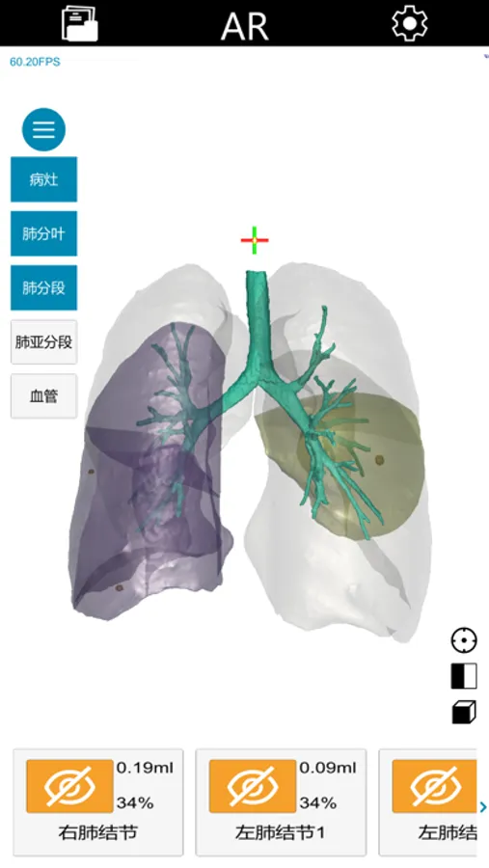The width and height of the screenshot is (489, 868).
Task: Click the 3D cube view icon
Action: coord(464,713)
